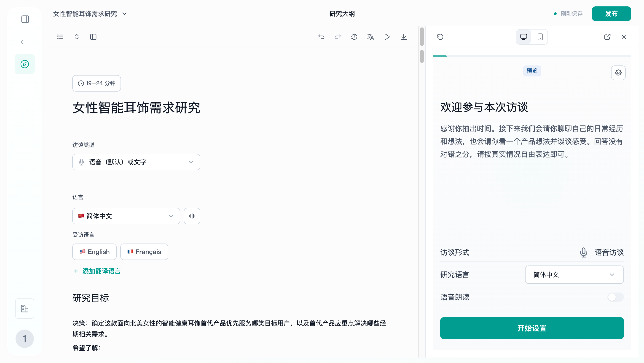This screenshot has width=644, height=363.
Task: Click the preview progress bar
Action: [x=532, y=56]
